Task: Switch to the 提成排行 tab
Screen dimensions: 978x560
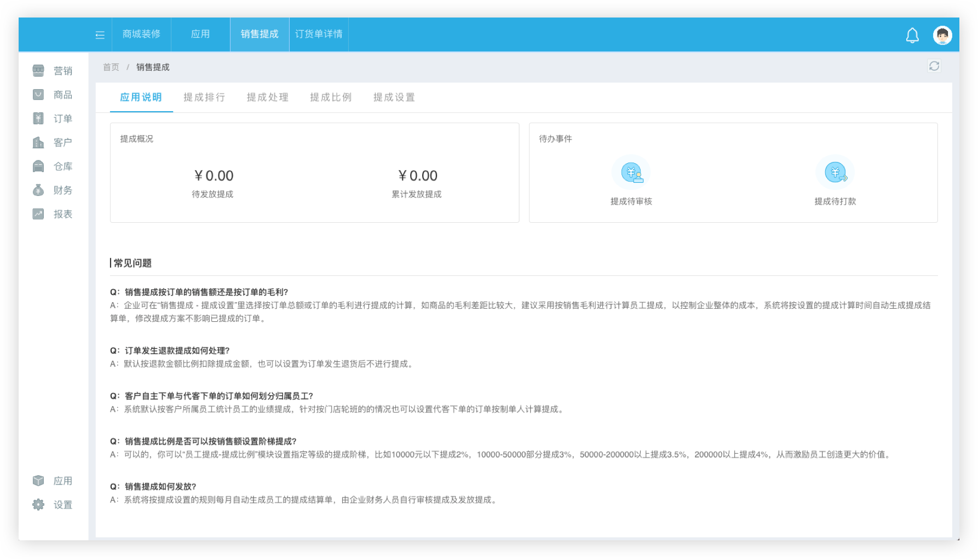Action: [204, 97]
